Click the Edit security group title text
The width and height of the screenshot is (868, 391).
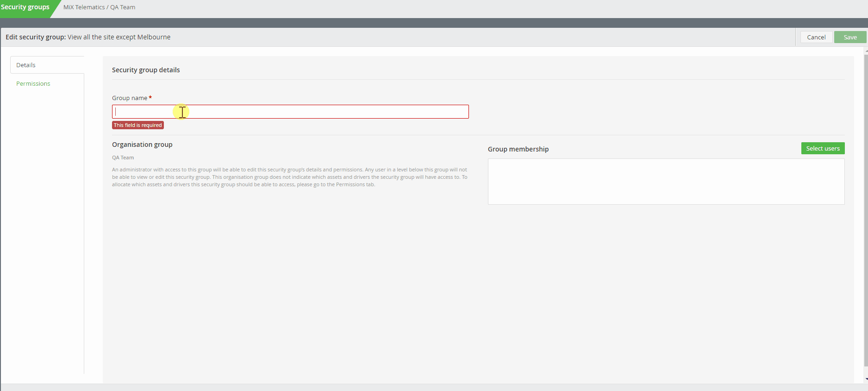point(88,37)
